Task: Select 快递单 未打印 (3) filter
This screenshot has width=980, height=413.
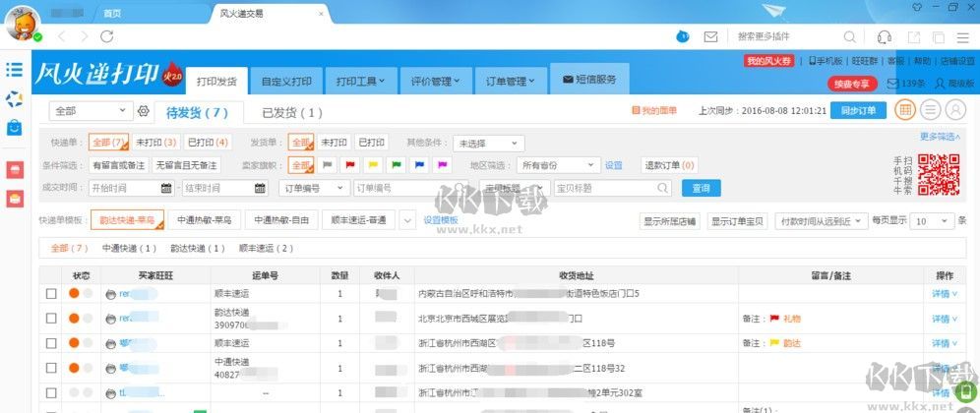Action: click(156, 143)
